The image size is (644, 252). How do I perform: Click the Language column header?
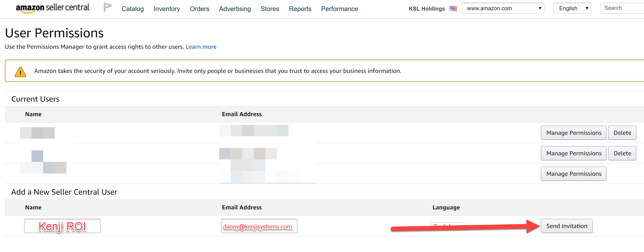pos(446,208)
